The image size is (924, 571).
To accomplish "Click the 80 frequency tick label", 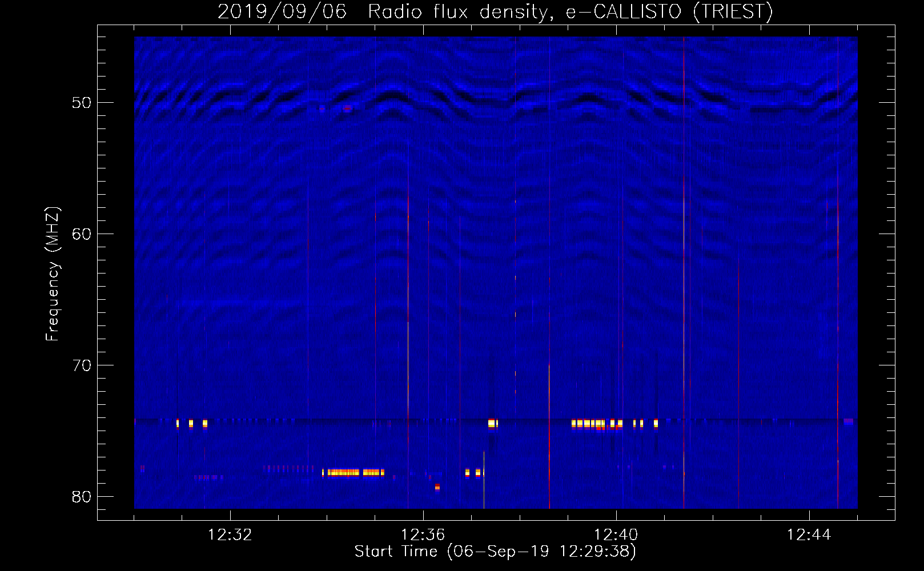I will tap(82, 497).
